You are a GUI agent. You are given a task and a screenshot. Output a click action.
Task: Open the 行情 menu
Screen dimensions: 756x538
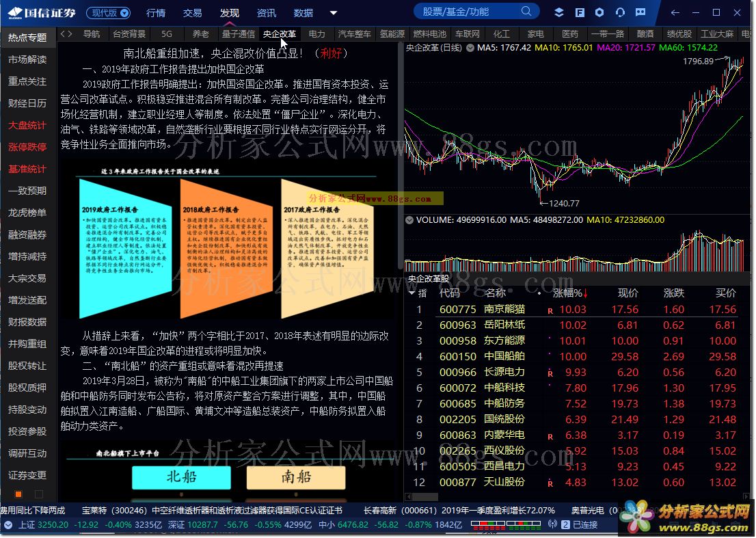156,13
